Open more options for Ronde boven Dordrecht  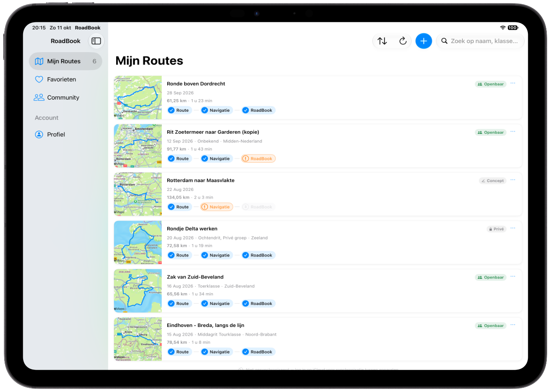pyautogui.click(x=513, y=83)
